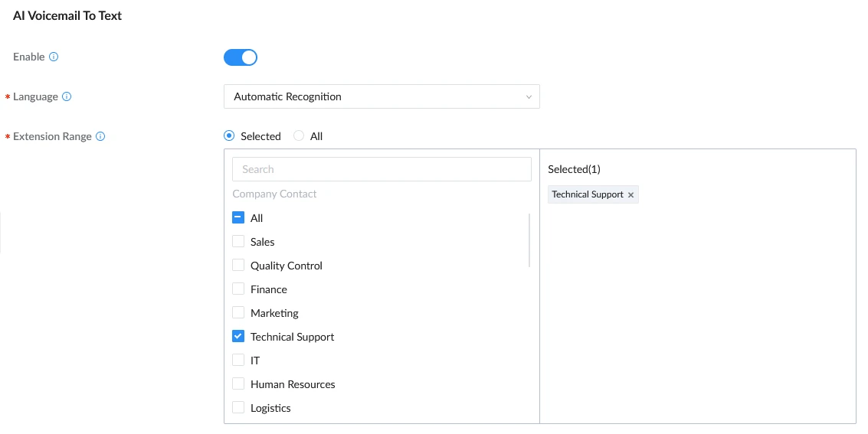This screenshot has width=868, height=434.
Task: Check the Sales checkbox
Action: 238,241
